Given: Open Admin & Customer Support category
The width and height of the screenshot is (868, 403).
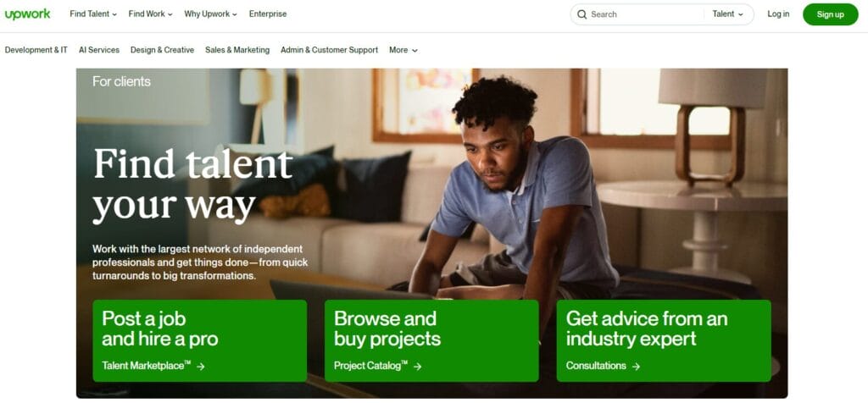Looking at the screenshot, I should tap(330, 50).
